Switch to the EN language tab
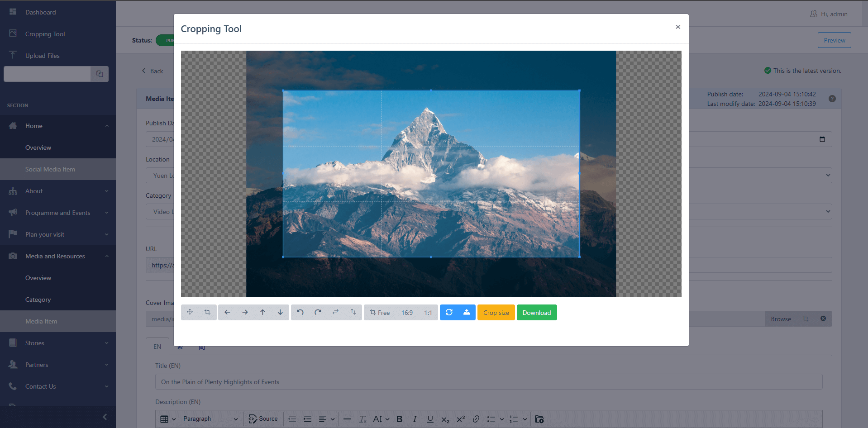Viewport: 868px width, 428px height. [x=157, y=346]
